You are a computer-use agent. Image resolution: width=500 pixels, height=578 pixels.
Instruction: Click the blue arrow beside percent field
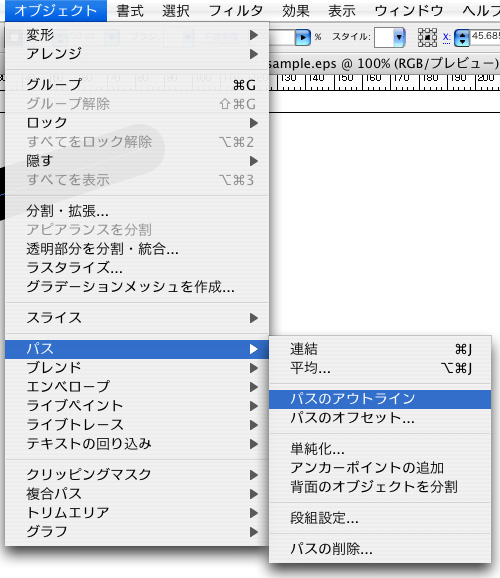(303, 38)
